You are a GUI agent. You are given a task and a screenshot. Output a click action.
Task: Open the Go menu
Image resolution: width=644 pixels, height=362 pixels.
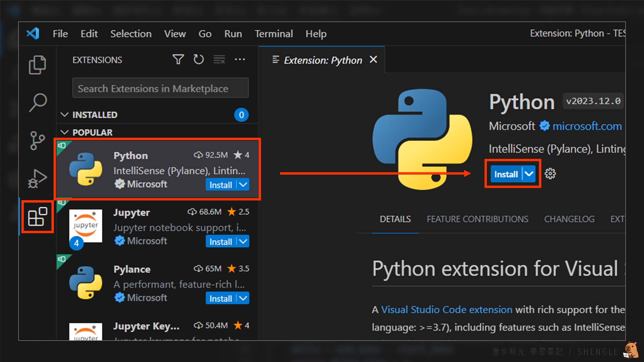[x=205, y=34]
